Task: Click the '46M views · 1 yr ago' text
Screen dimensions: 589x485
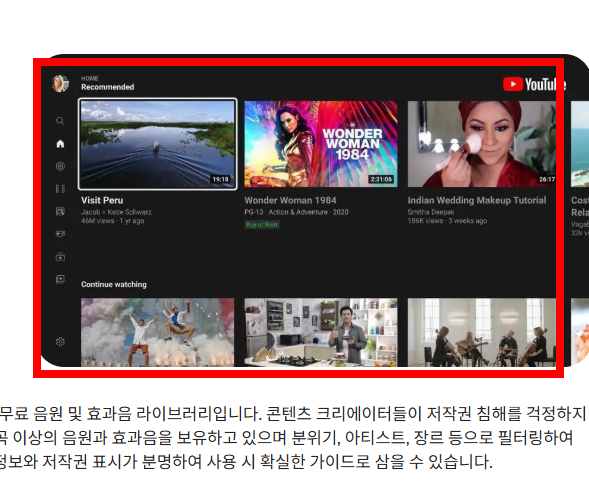Action: coord(113,221)
